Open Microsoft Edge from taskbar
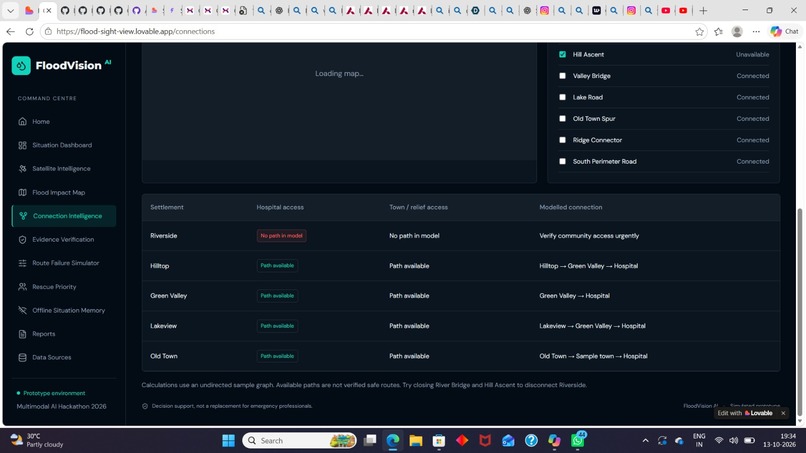Viewport: 806px width, 453px height. pos(393,441)
